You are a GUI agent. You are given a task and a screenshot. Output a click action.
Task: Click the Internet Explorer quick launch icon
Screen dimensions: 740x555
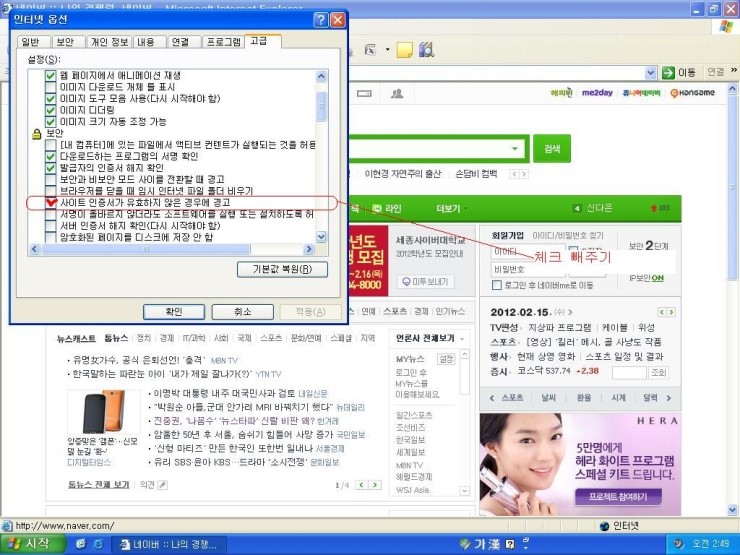point(98,544)
